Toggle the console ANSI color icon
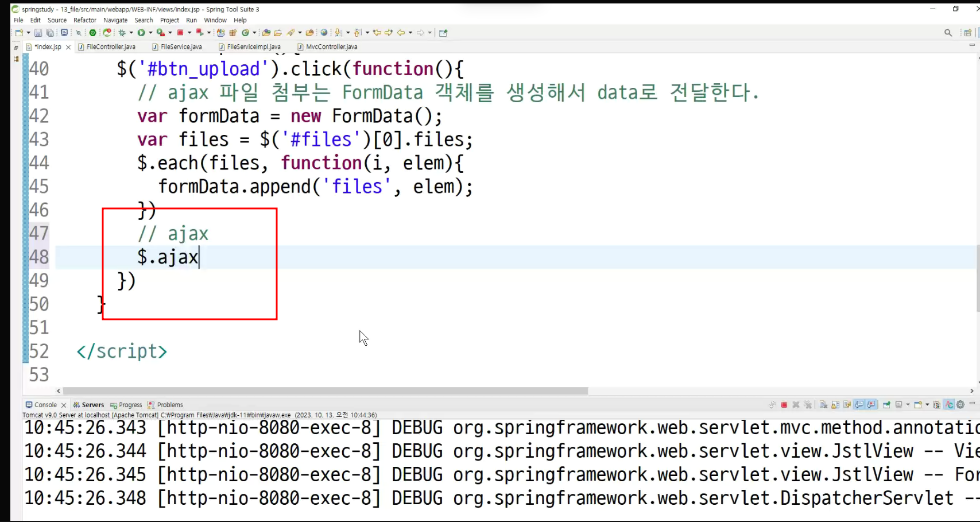This screenshot has width=980, height=522. (948, 405)
